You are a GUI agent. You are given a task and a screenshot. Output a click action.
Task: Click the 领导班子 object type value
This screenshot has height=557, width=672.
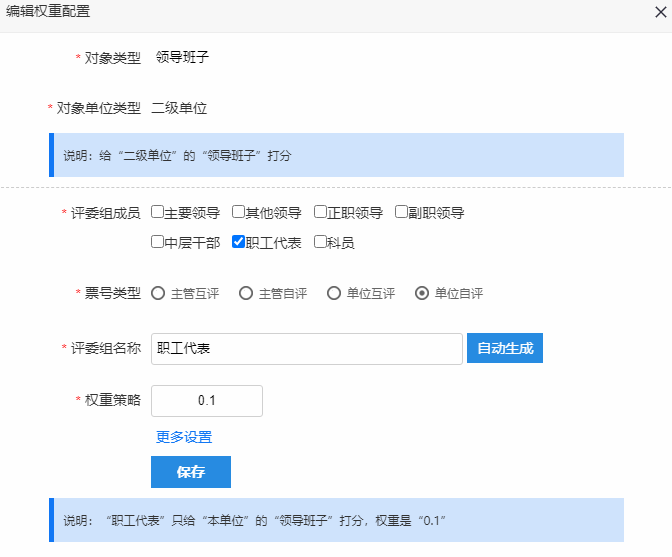tap(182, 57)
